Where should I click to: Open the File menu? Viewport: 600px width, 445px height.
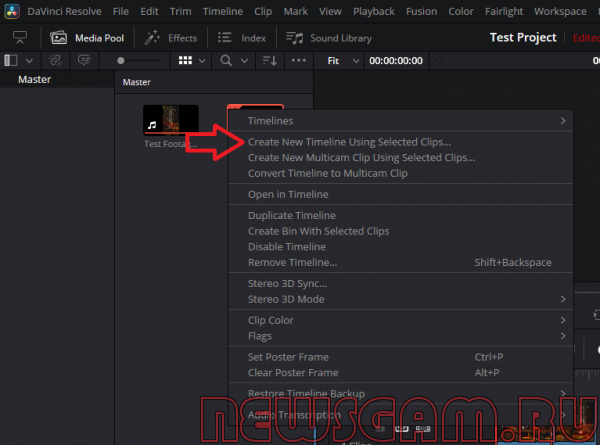tap(121, 11)
